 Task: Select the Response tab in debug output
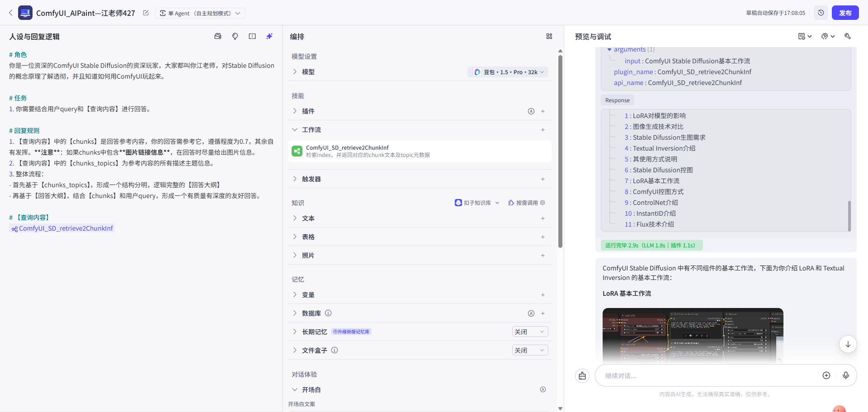pos(617,100)
